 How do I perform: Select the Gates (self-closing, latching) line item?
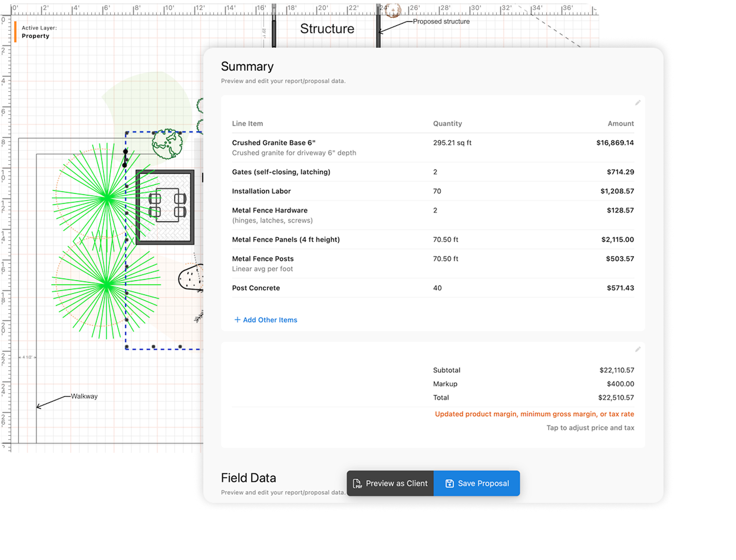point(433,172)
